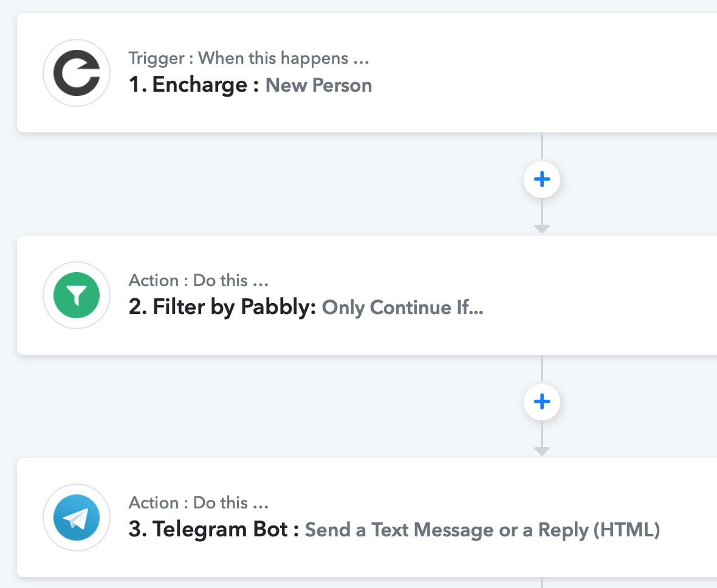The image size is (717, 588).
Task: Expand the Encharge trigger step card
Action: pyautogui.click(x=367, y=73)
